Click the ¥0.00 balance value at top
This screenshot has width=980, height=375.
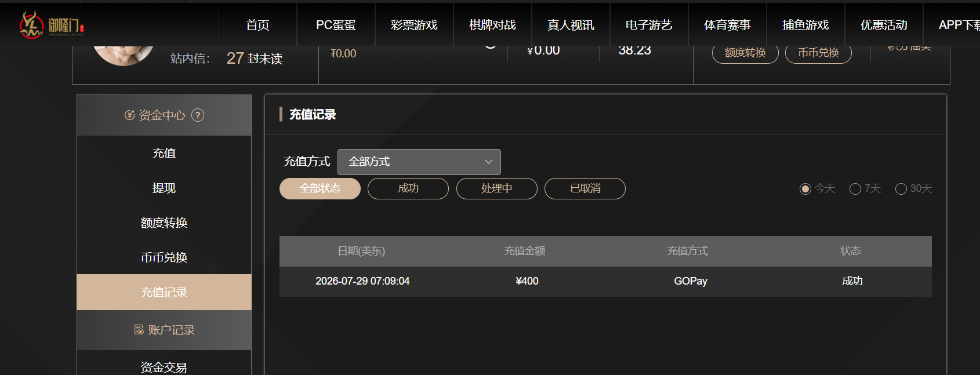tap(543, 51)
